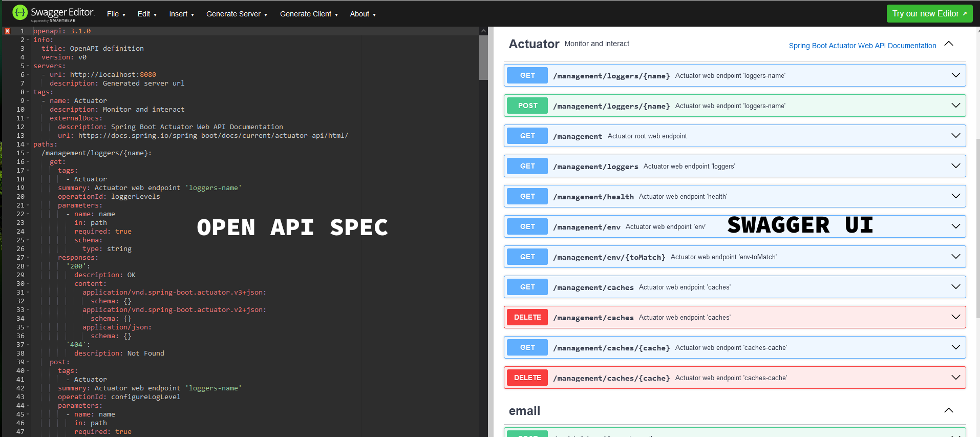Screen dimensions: 980x437
Task: Click summary "Actuator root web endpoint"
Action: 647,136
